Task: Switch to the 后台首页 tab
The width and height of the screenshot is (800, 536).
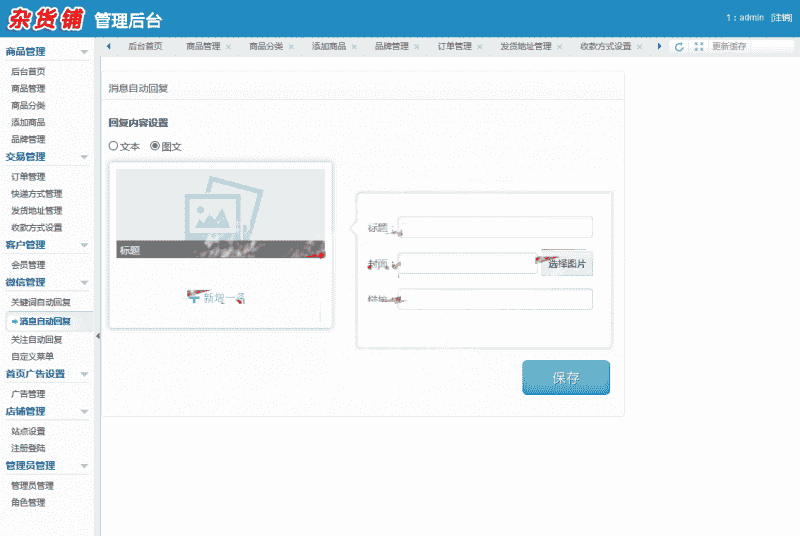Action: click(x=144, y=47)
